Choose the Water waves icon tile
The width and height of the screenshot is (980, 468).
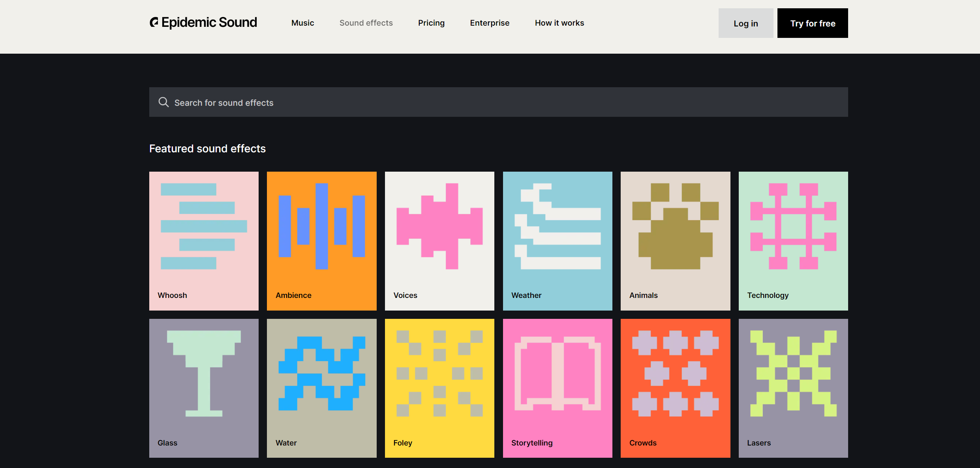(x=321, y=388)
